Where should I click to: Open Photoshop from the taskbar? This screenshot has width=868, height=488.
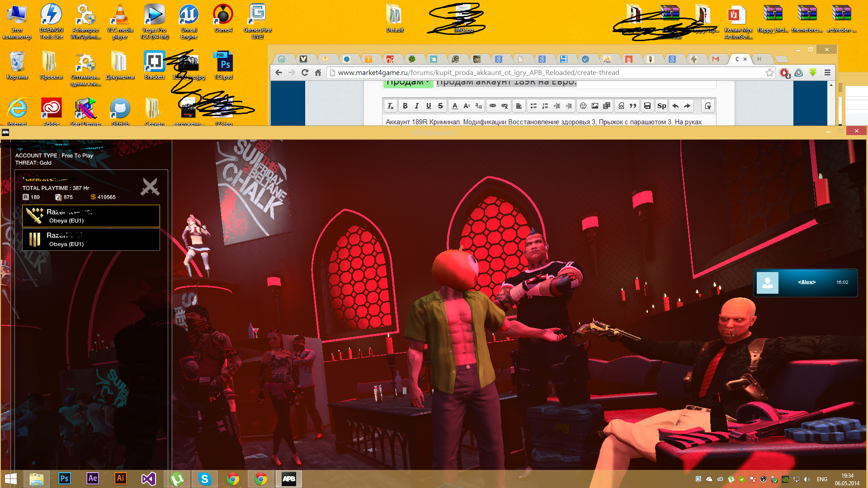pos(65,479)
